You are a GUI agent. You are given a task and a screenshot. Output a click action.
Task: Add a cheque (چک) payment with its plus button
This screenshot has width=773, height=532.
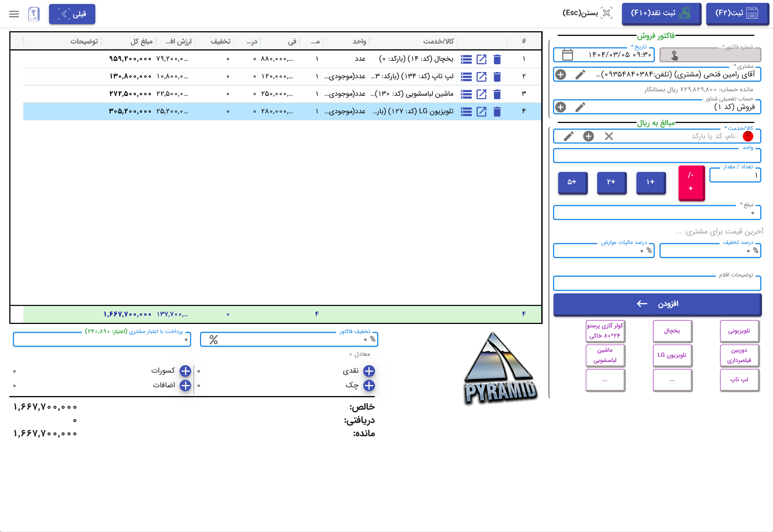click(369, 385)
